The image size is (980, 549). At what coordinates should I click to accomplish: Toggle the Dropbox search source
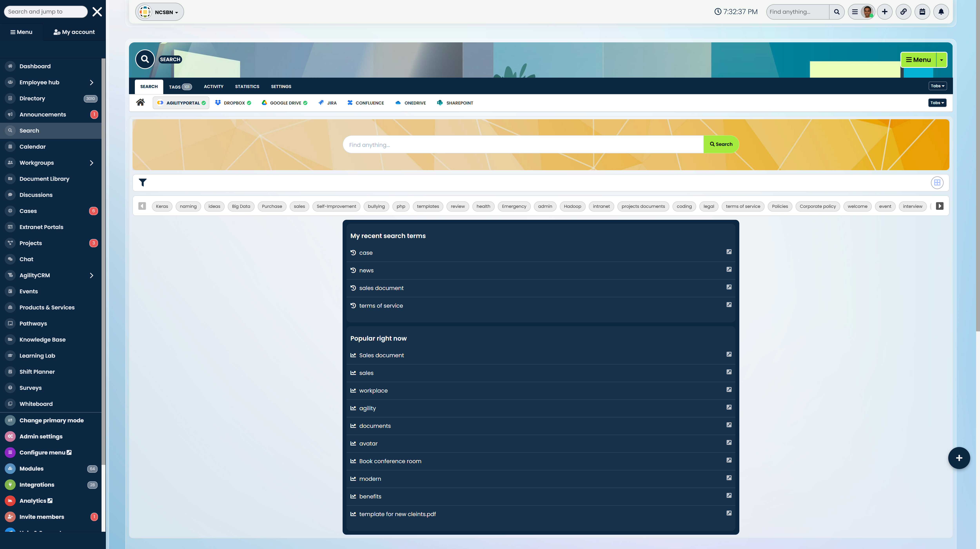tap(233, 103)
